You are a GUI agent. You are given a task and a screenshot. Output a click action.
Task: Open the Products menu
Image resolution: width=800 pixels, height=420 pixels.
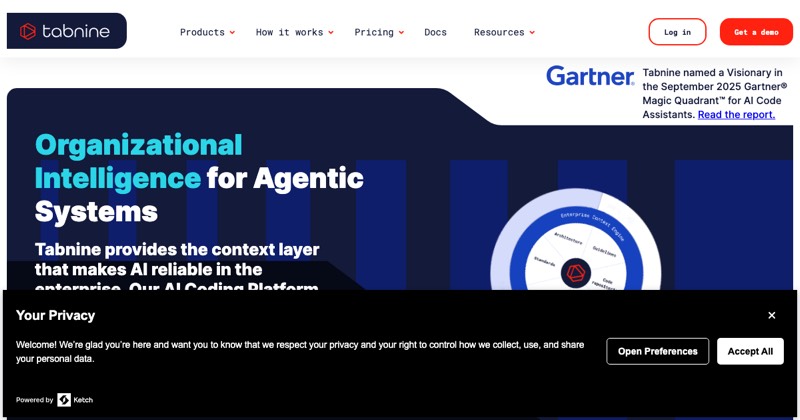[x=203, y=32]
